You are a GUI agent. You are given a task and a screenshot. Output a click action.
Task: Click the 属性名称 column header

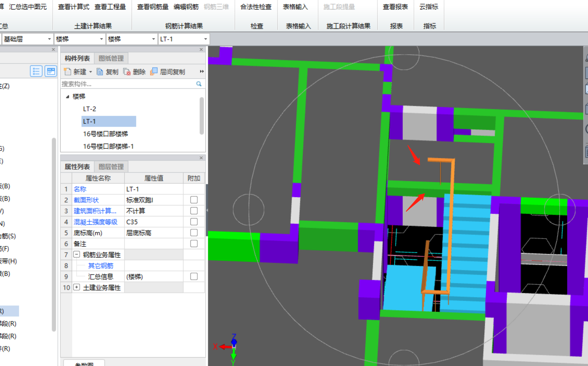click(98, 178)
